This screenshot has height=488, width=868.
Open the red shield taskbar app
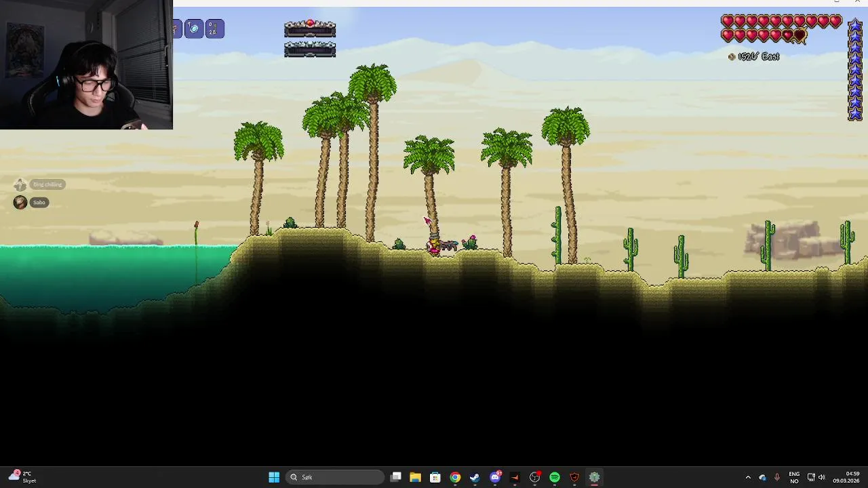574,477
